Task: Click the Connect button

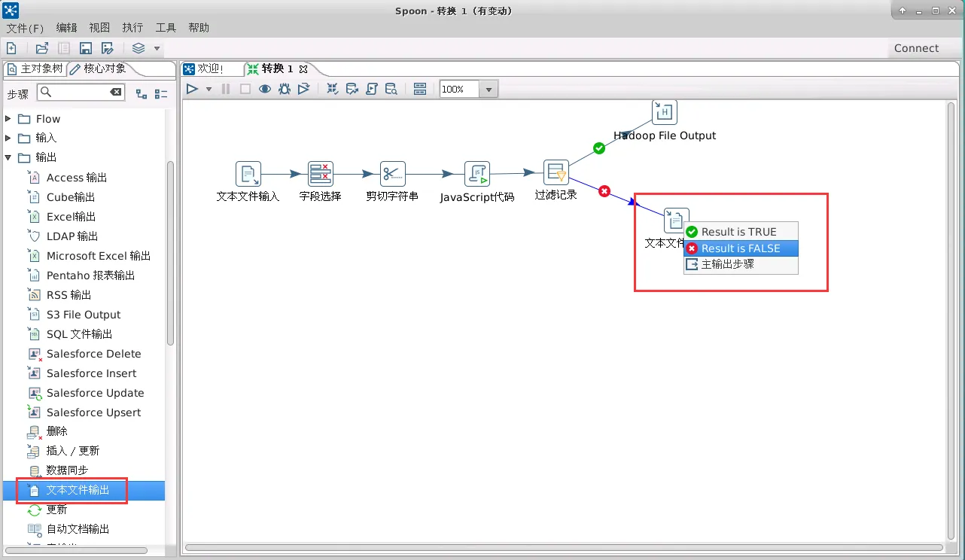Action: [916, 48]
